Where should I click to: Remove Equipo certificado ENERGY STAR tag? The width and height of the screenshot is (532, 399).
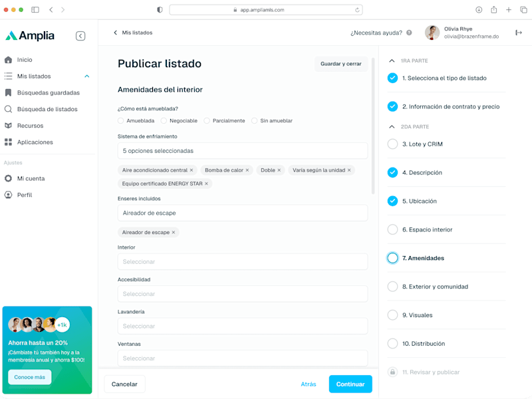206,184
